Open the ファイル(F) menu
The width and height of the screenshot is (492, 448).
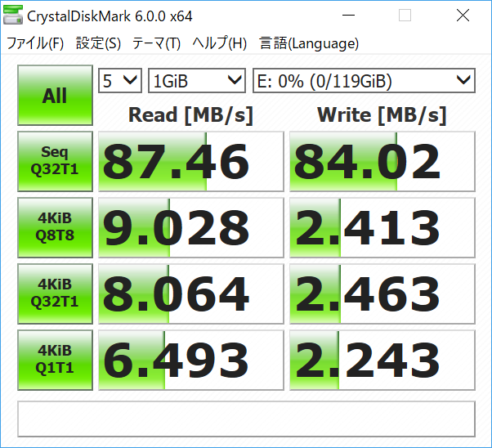pyautogui.click(x=35, y=43)
